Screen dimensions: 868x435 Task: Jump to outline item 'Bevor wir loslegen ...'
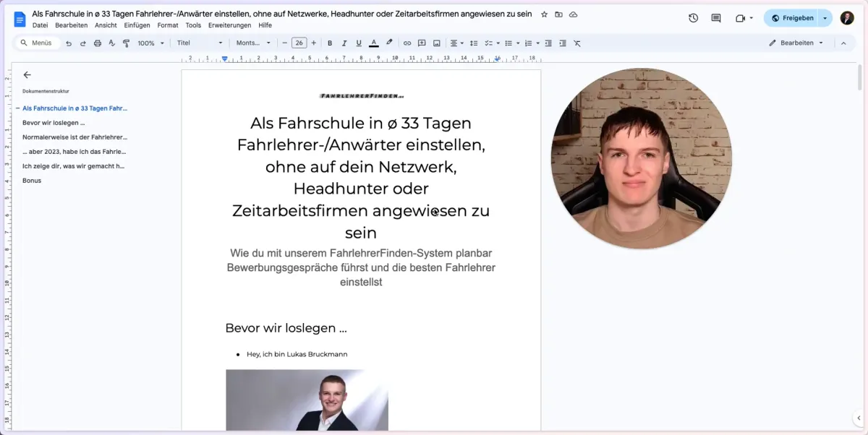54,123
